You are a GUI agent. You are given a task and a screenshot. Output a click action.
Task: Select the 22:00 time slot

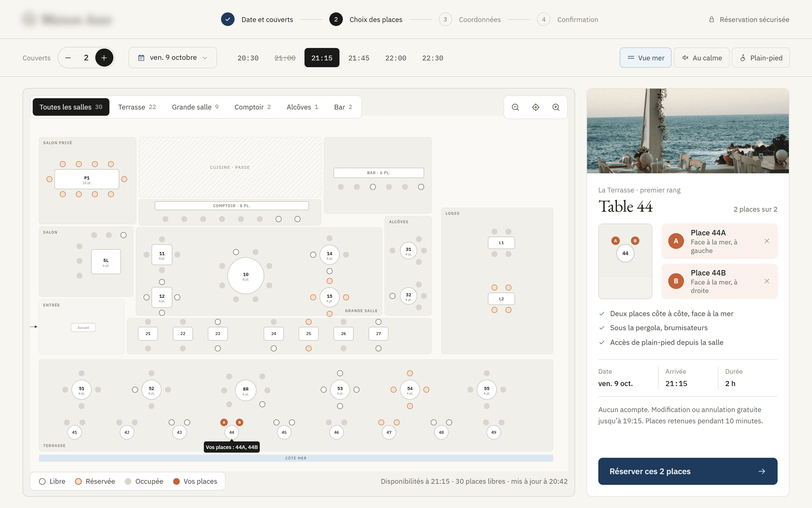(396, 58)
